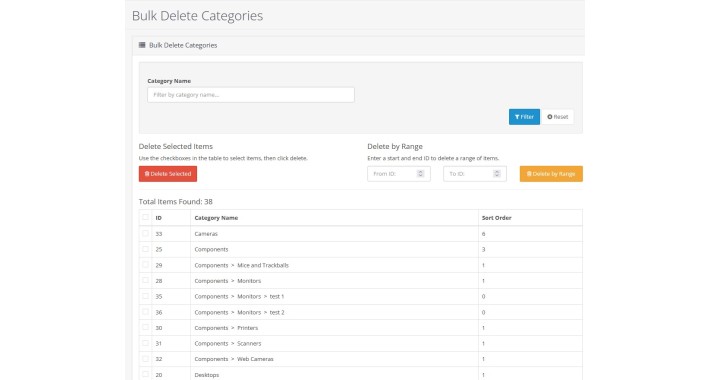Select the checkbox for test 2 row

coord(145,312)
